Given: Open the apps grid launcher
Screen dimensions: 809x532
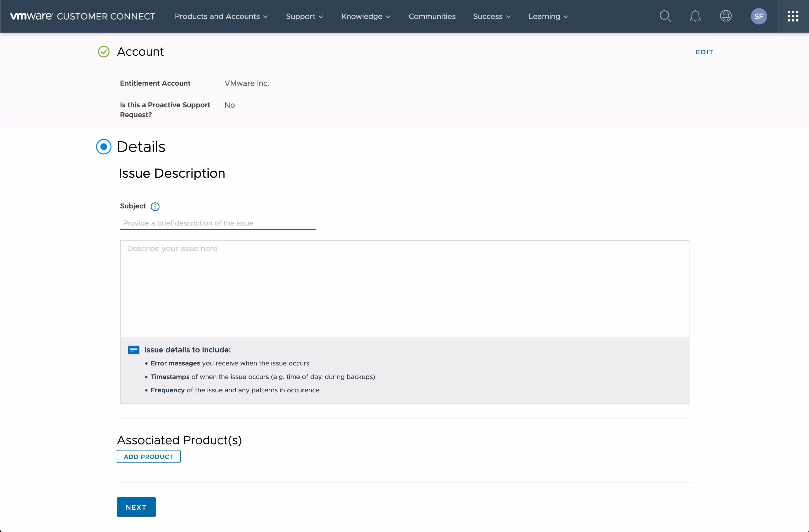Looking at the screenshot, I should pos(793,16).
